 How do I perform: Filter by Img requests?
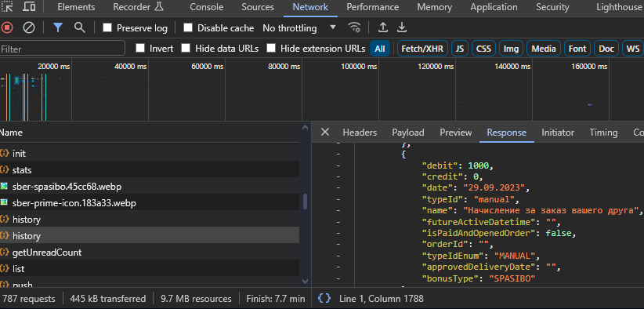coord(511,49)
